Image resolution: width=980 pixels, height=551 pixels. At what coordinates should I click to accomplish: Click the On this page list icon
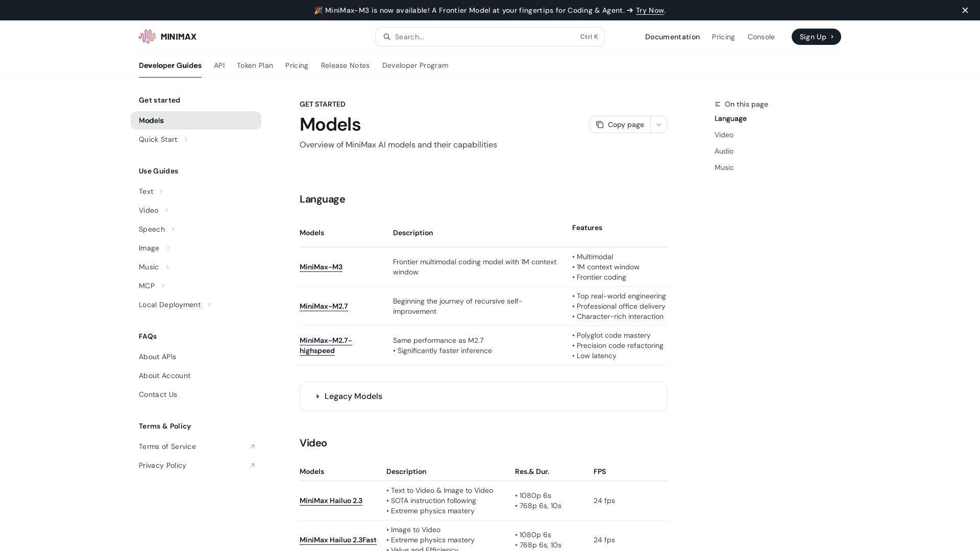pos(718,104)
